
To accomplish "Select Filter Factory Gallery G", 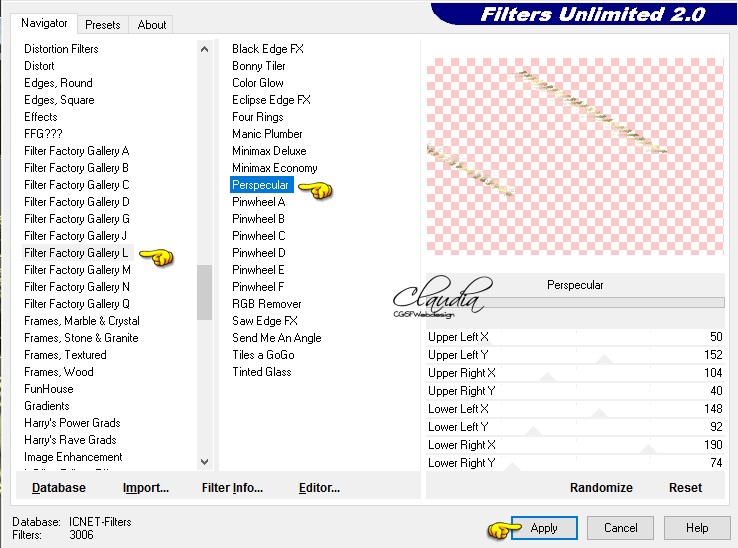I will (77, 218).
